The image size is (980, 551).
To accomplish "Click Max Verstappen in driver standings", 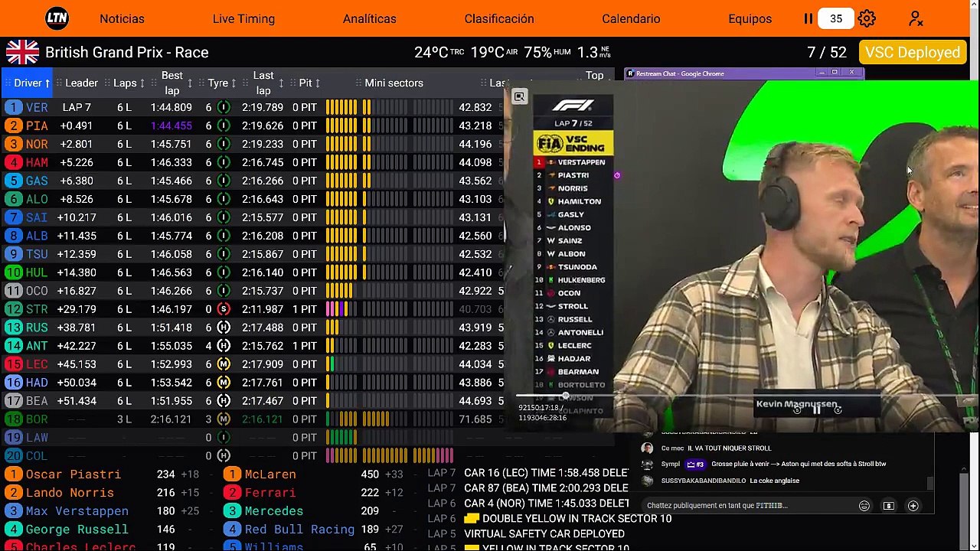I will pos(77,511).
